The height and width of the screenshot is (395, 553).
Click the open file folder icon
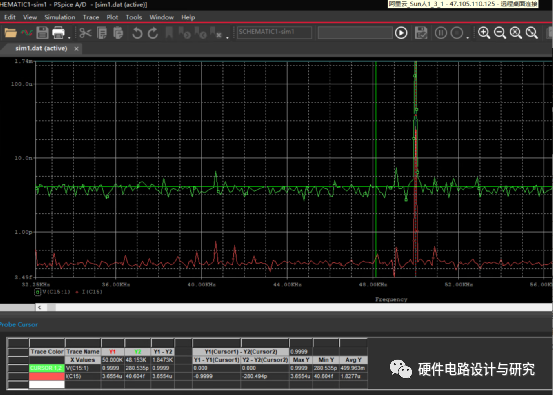[x=11, y=33]
